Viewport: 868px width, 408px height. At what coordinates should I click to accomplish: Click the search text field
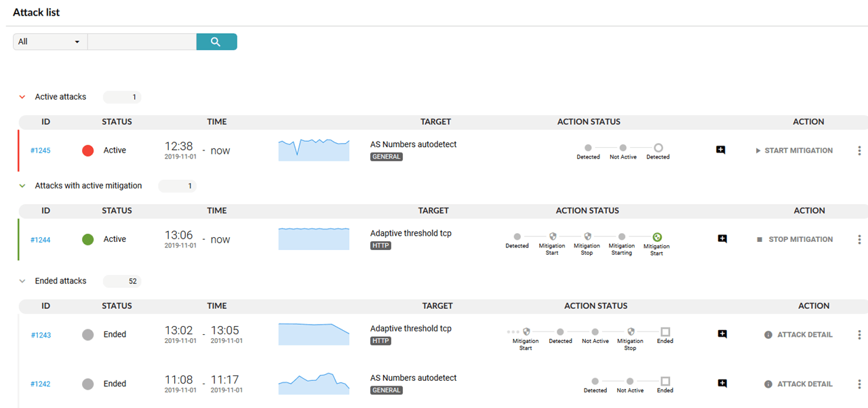[142, 42]
